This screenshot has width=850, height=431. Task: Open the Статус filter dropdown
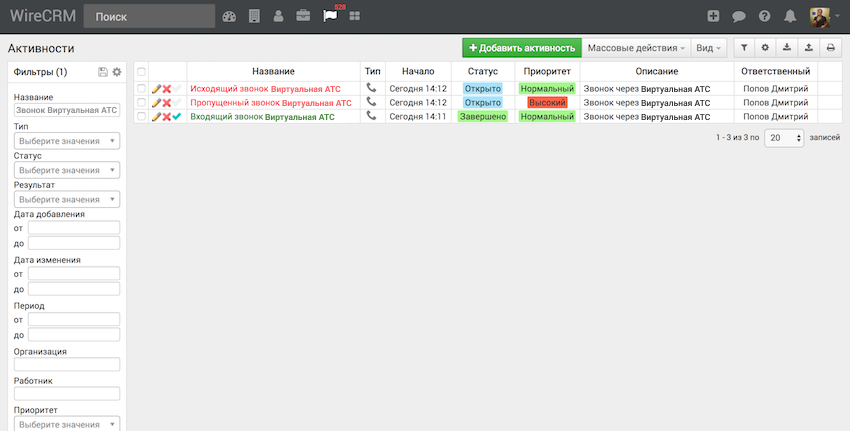(67, 171)
